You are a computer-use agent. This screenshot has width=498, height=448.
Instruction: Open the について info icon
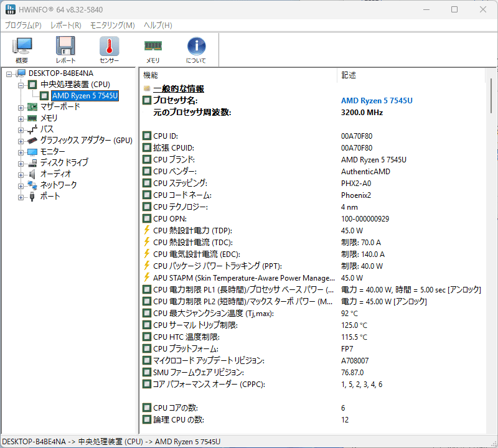click(196, 50)
